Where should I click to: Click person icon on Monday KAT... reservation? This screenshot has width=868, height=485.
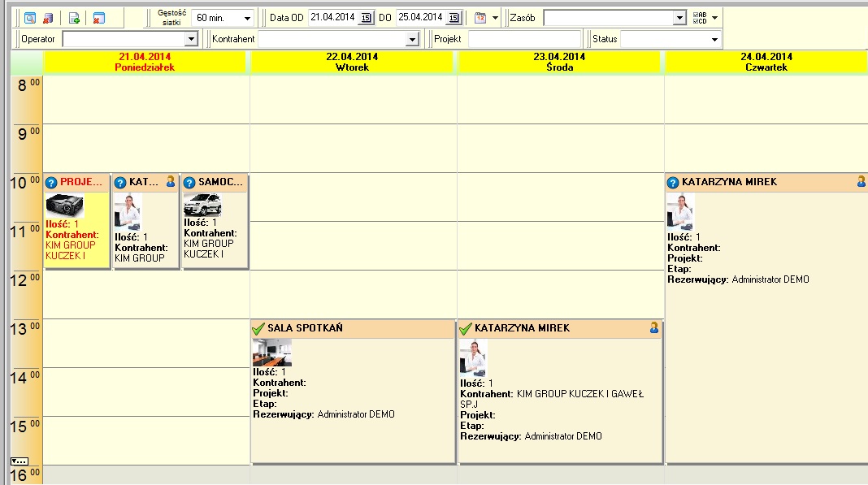(x=171, y=181)
